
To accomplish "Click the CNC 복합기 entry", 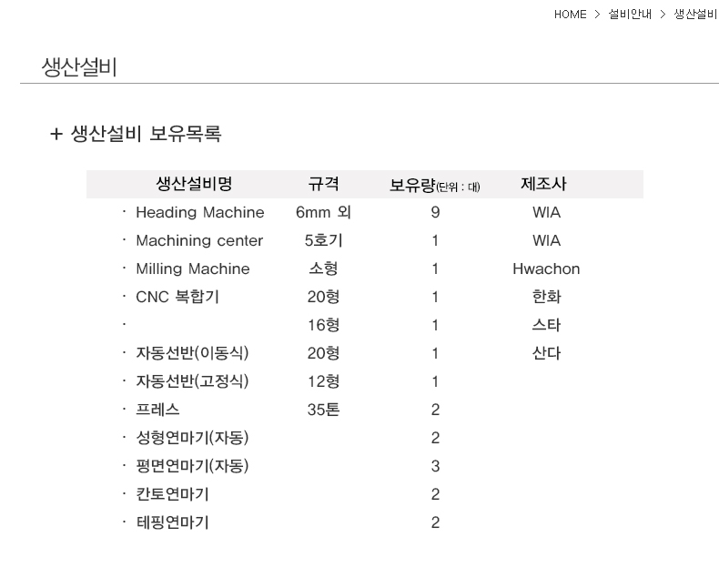I will tap(177, 297).
